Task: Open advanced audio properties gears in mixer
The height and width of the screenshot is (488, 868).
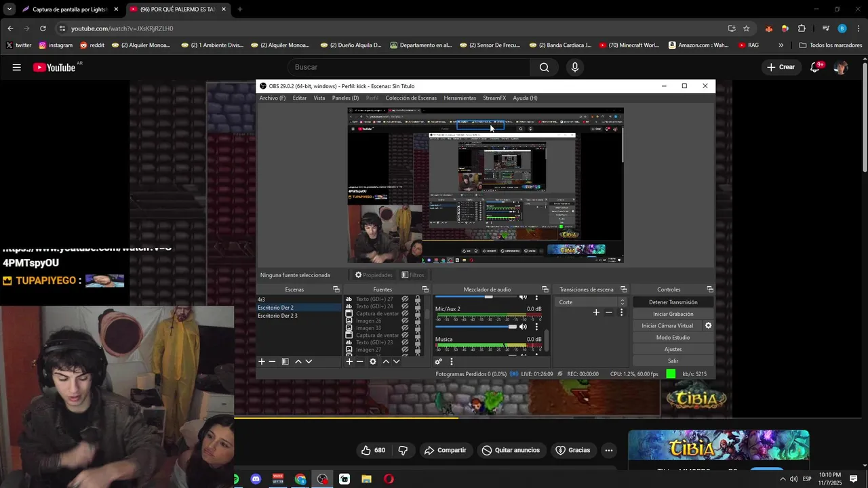Action: coord(439,362)
